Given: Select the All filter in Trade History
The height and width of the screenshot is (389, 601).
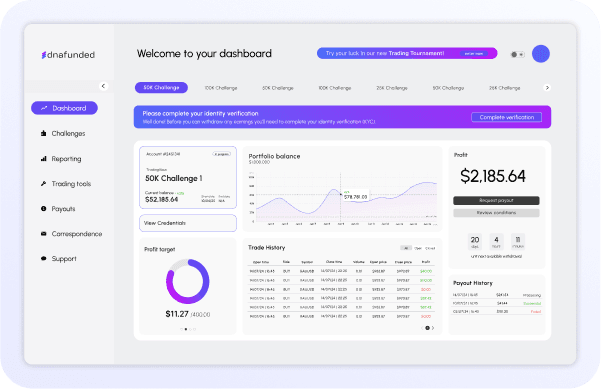Looking at the screenshot, I should [406, 248].
